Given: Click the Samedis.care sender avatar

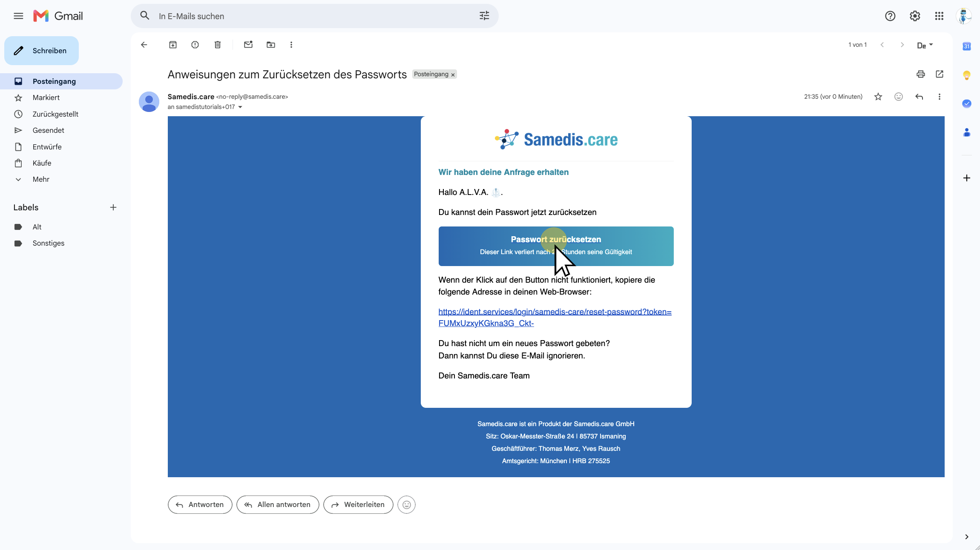Looking at the screenshot, I should click(149, 102).
